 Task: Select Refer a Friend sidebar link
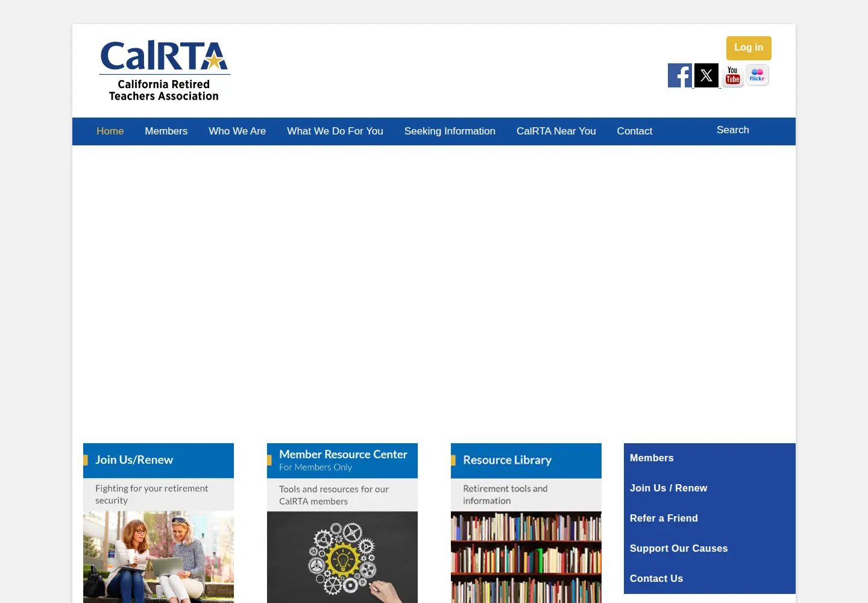pyautogui.click(x=664, y=519)
